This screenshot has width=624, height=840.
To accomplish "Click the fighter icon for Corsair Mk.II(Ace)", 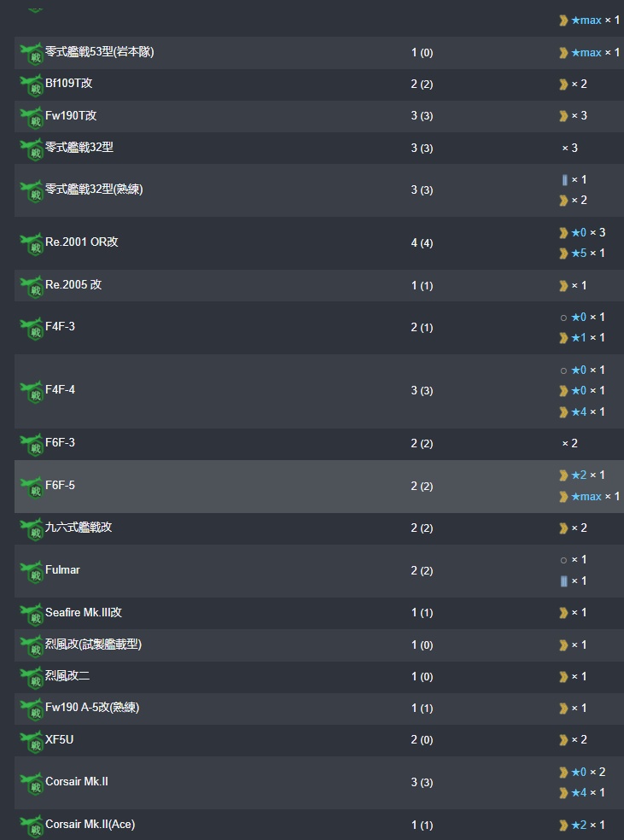I will click(x=32, y=825).
